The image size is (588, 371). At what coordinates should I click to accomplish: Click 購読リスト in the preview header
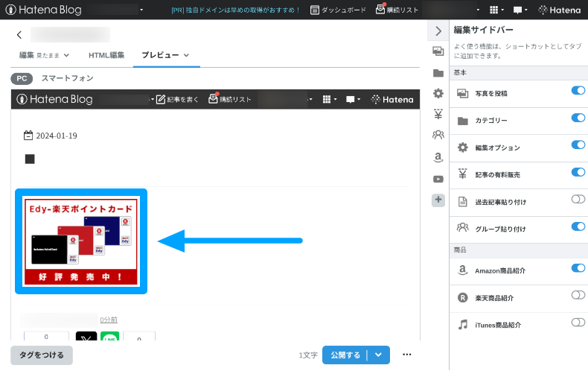(230, 99)
